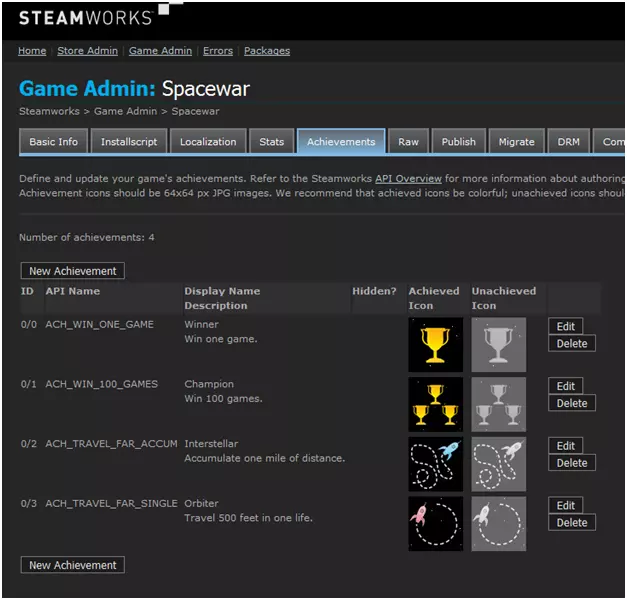Select the ACH_WIN_100_GAMES API name
Image resolution: width=627 pixels, height=600 pixels.
[x=102, y=384]
